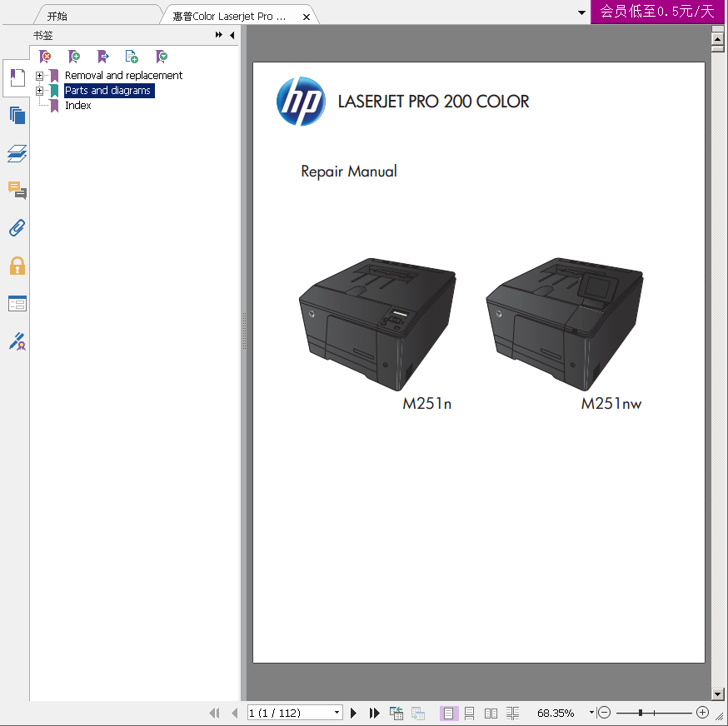Click the Repair Manual title text
The width and height of the screenshot is (728, 726).
[x=349, y=172]
